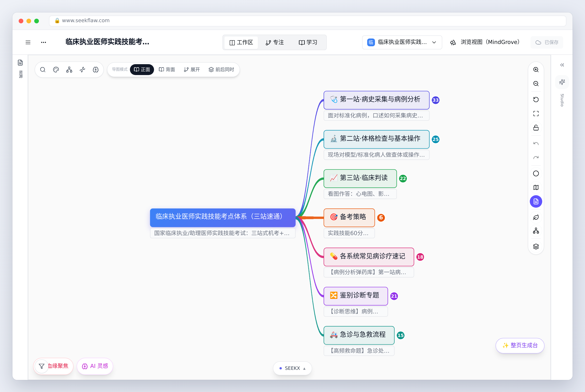Collapse the Studio panel with double chevron
Viewport: 585px width, 392px height.
562,65
